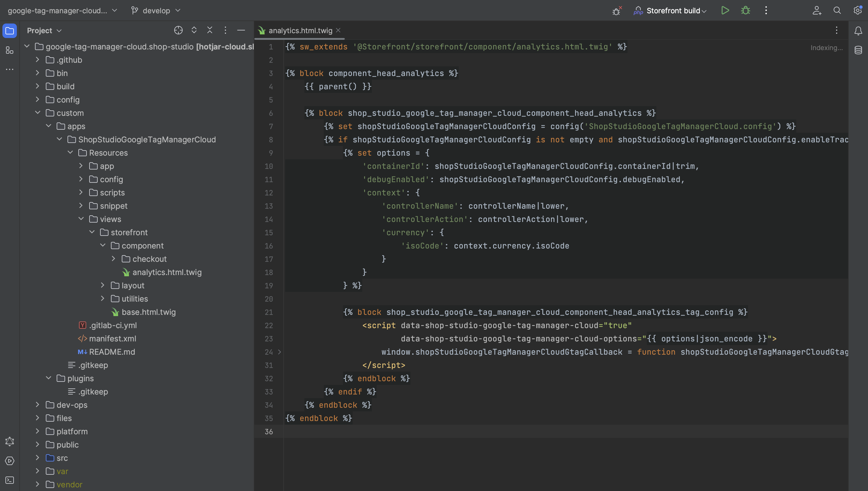Open the notifications bell
Screen dimensions: 868x491
(858, 30)
